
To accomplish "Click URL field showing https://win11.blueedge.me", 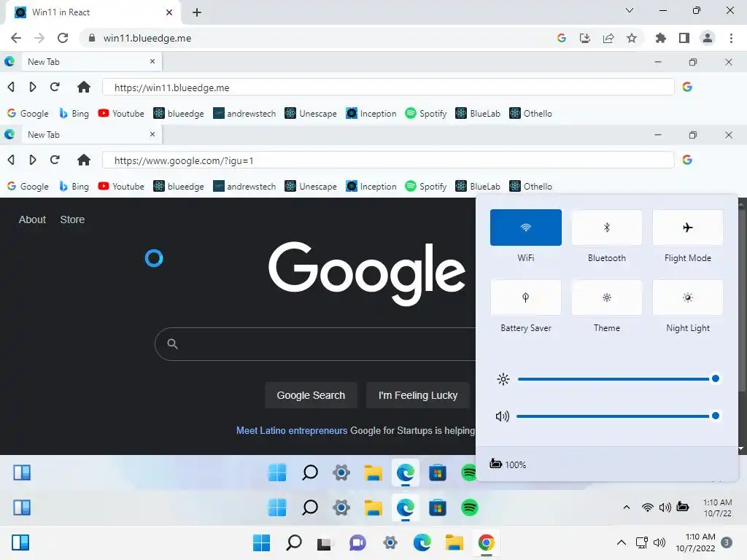I will pos(388,87).
